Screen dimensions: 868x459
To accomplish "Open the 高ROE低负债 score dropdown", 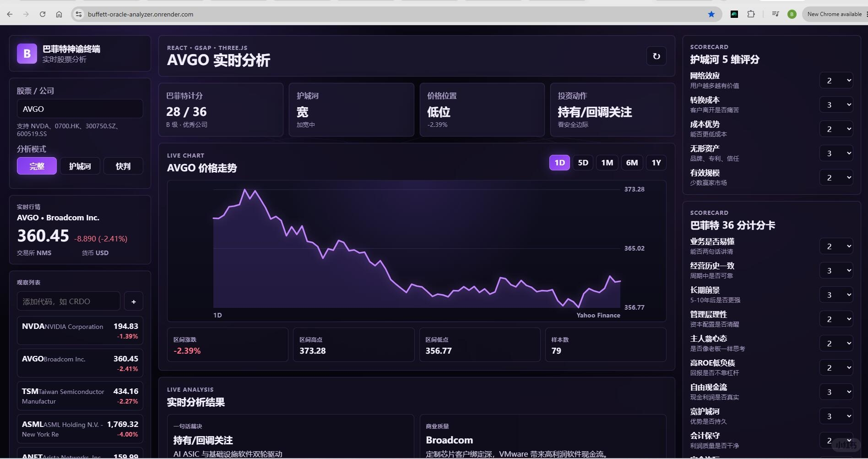I will click(836, 368).
